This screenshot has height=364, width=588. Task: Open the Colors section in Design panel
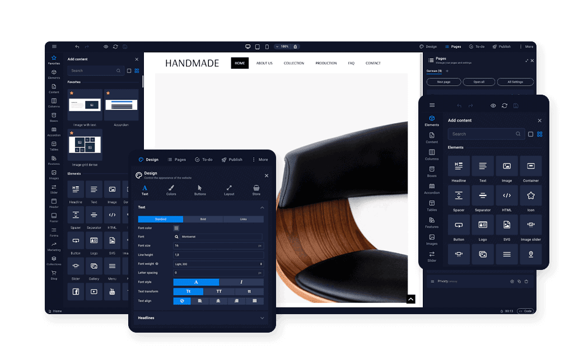[171, 190]
